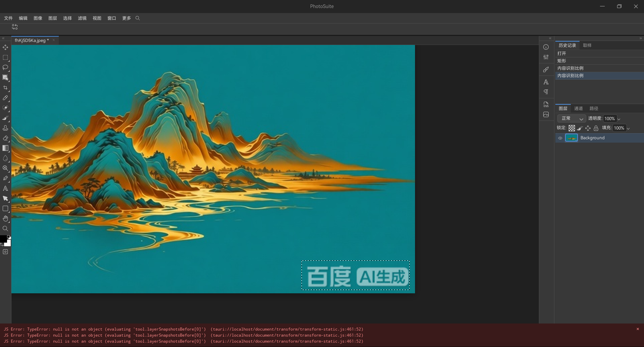Screen dimensions: 644x347
Task: Open the 正常 blend mode dropdown
Action: tap(571, 118)
